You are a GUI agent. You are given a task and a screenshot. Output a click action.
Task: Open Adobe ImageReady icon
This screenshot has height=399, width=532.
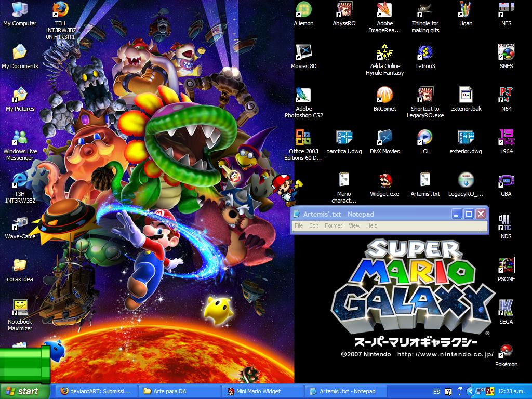384,10
